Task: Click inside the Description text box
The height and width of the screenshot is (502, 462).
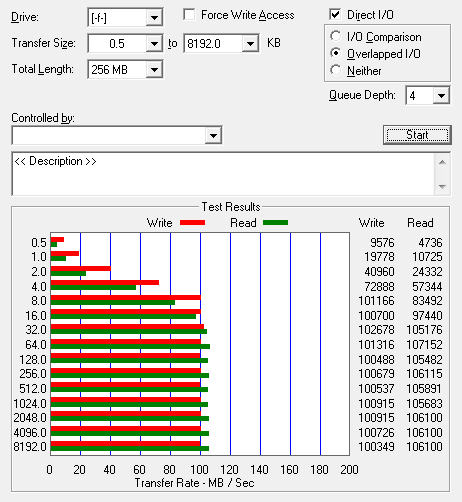Action: [223, 174]
